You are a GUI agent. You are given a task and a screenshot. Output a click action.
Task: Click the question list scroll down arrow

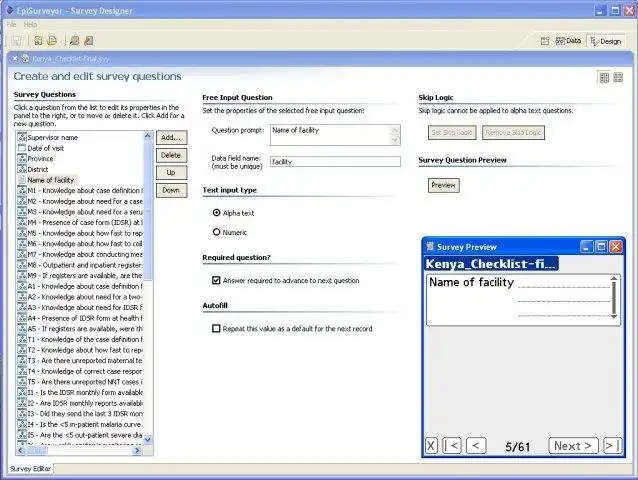[x=148, y=439]
